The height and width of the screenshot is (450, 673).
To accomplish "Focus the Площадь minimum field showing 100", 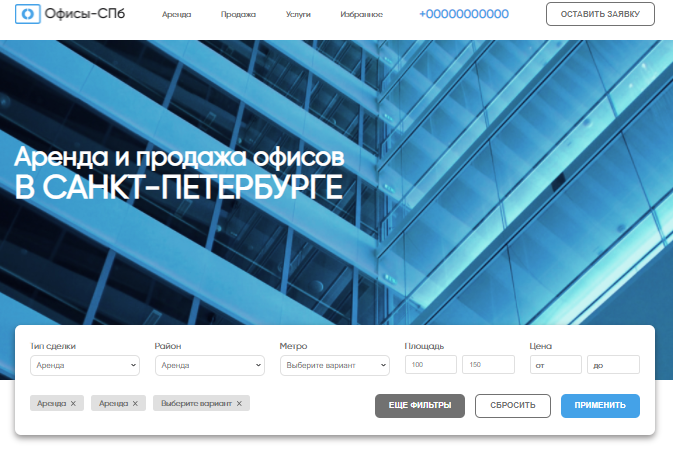I will [x=430, y=365].
